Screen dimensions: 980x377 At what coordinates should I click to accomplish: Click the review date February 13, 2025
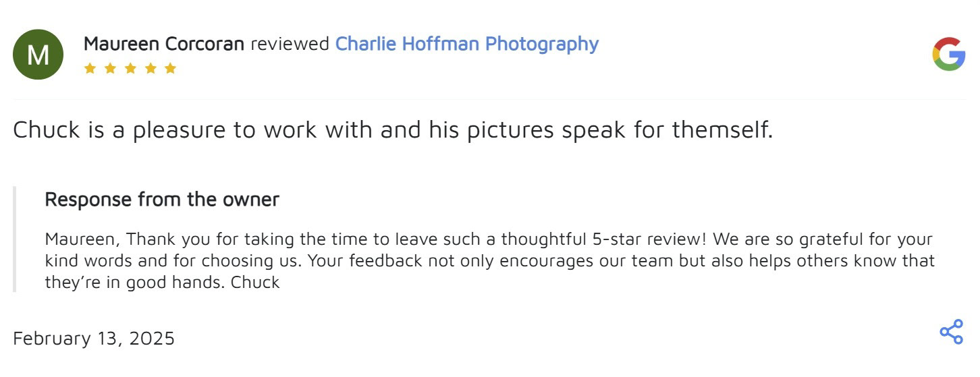click(94, 338)
